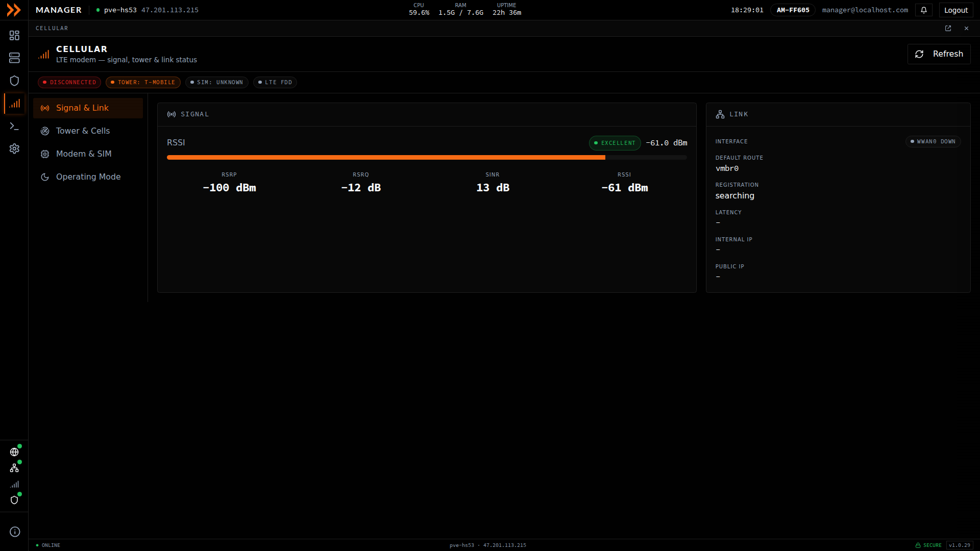Open the servers icon in sidebar
The image size is (980, 551).
click(14, 58)
